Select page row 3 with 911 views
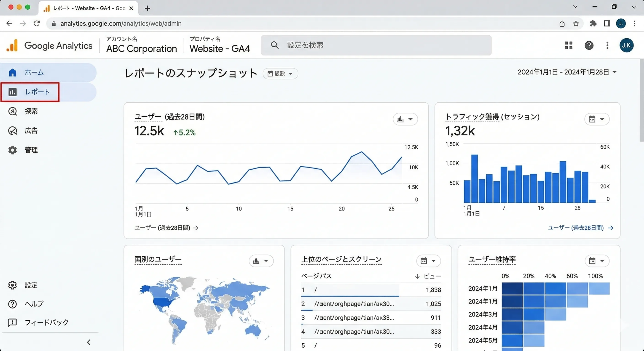Image resolution: width=644 pixels, height=351 pixels. click(371, 318)
